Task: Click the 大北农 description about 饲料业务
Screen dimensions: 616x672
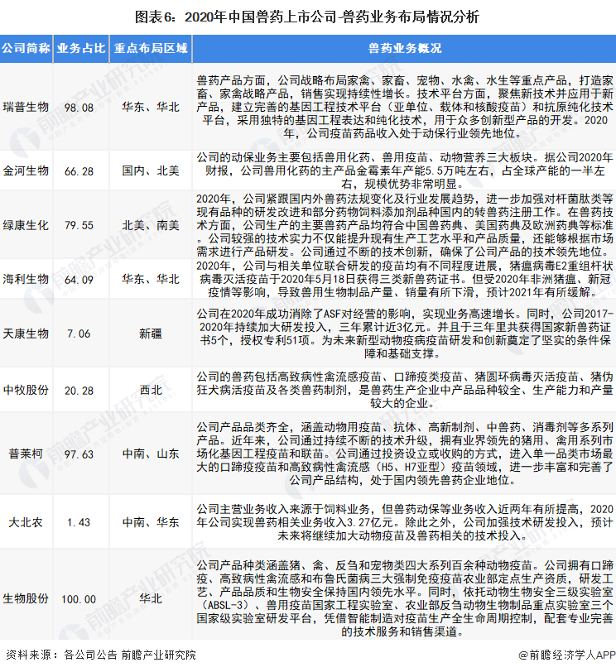Action: coord(405,522)
